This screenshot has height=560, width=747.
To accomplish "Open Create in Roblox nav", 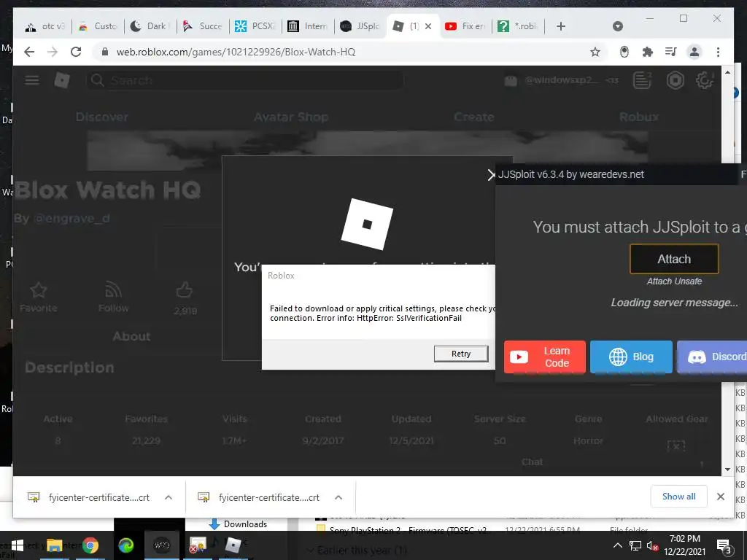I will [474, 117].
